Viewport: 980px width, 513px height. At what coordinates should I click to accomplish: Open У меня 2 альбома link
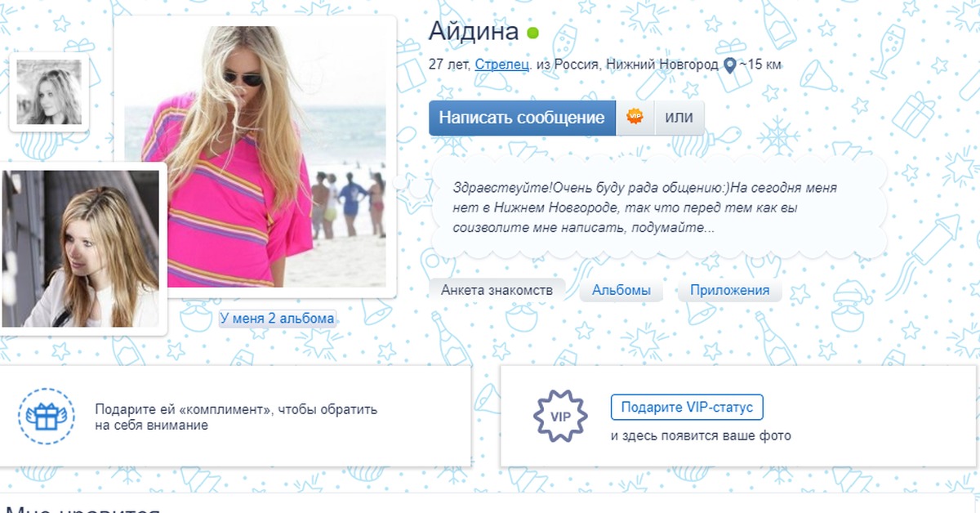point(277,319)
